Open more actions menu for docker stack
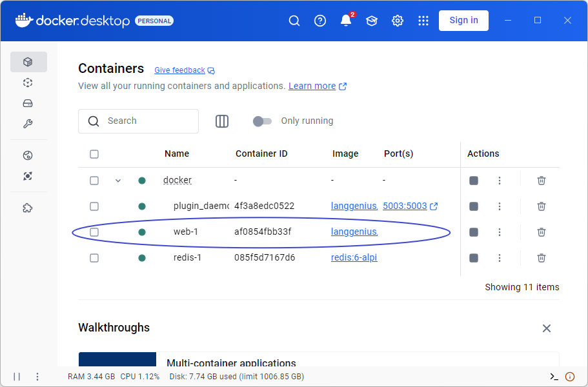Image resolution: width=588 pixels, height=387 pixels. [499, 181]
